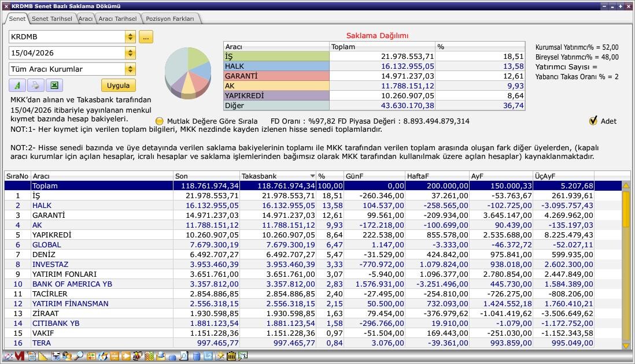The height and width of the screenshot is (364, 635).
Task: Click the trash bin icon in bottom toolbar
Action: coord(231,356)
